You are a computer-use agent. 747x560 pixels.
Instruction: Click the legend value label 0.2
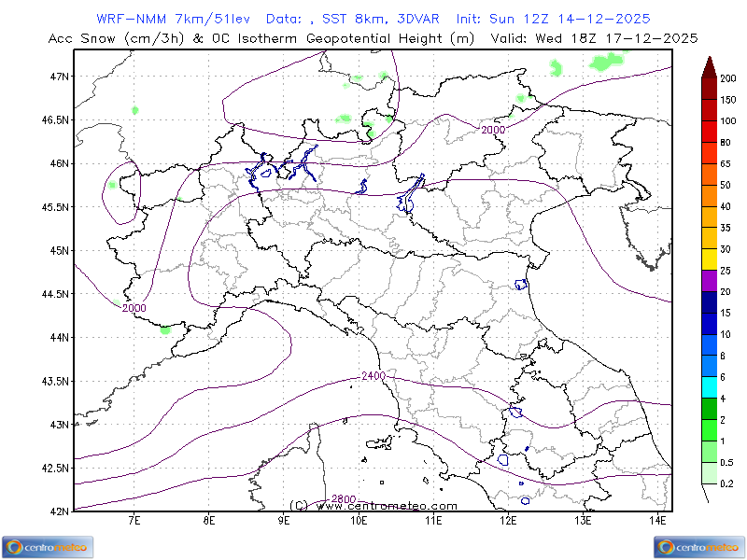(x=726, y=483)
